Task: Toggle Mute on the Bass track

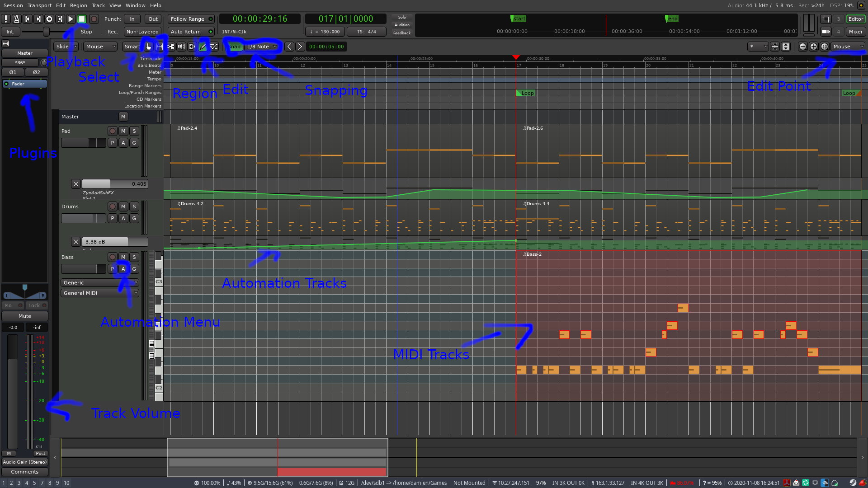Action: (x=123, y=257)
